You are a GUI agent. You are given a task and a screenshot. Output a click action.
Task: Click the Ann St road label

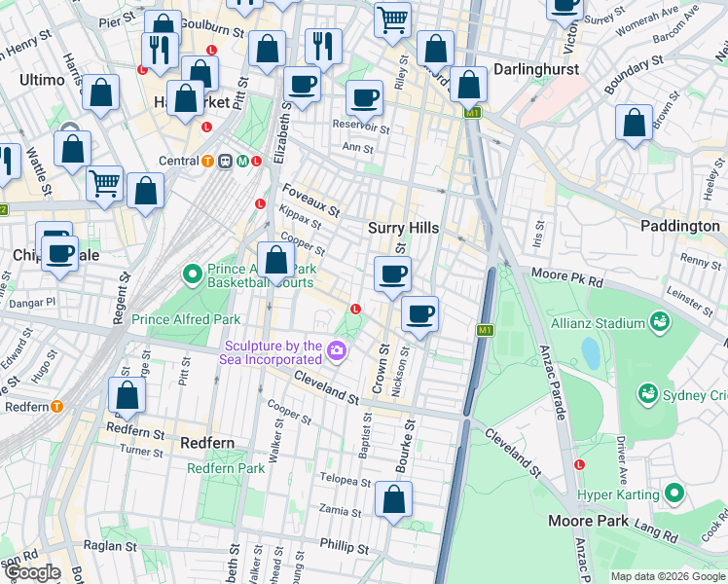pos(357,148)
